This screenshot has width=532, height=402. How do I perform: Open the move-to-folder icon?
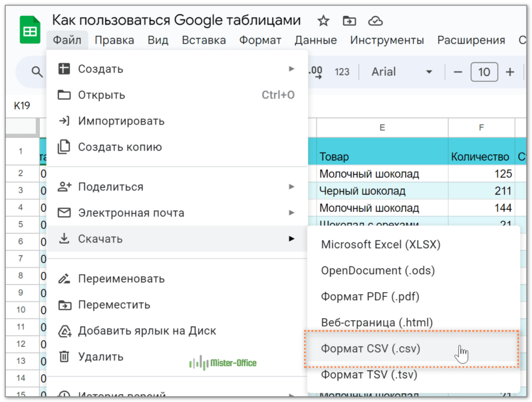[349, 21]
